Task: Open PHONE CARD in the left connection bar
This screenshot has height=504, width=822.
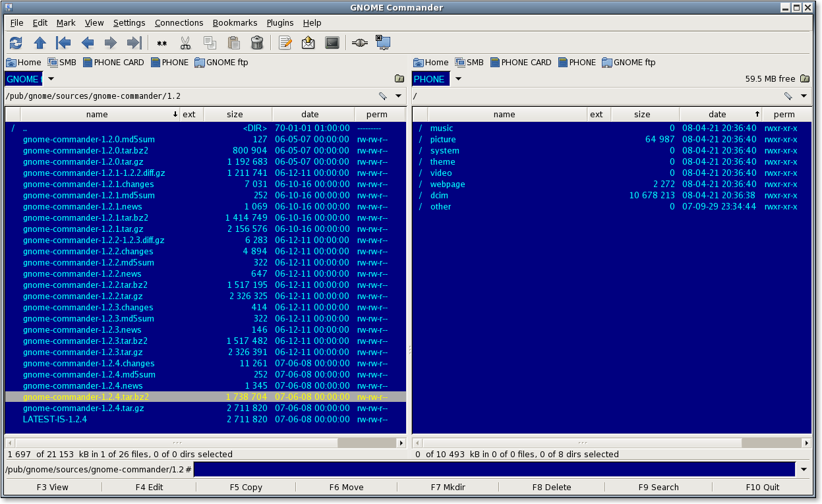Action: tap(113, 63)
